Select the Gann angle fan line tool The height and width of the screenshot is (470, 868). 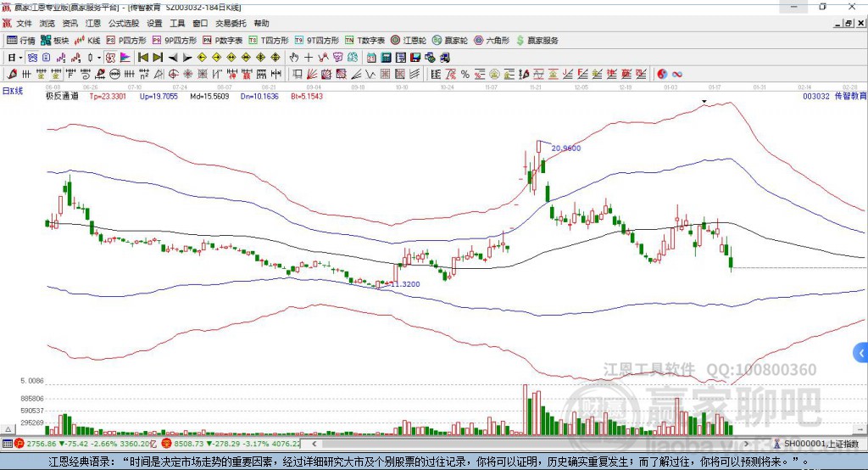(312, 75)
